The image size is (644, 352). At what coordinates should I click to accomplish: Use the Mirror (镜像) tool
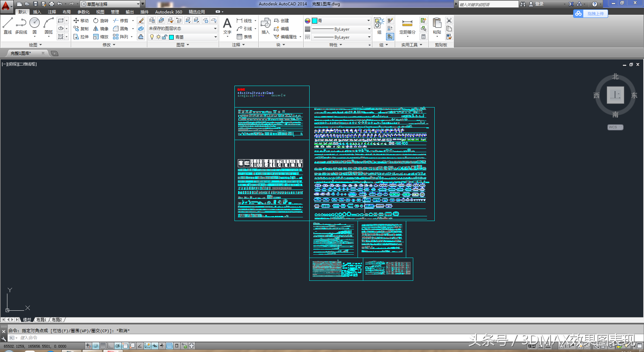pos(101,29)
